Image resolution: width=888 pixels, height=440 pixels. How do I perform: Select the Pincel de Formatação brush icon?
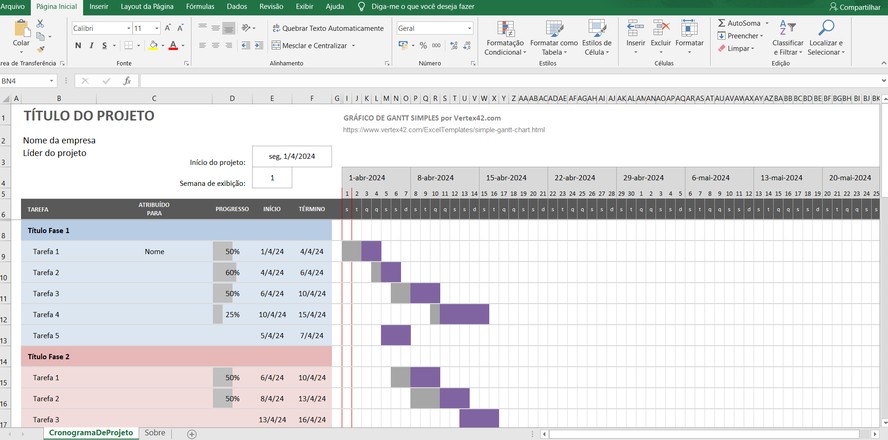click(x=41, y=48)
